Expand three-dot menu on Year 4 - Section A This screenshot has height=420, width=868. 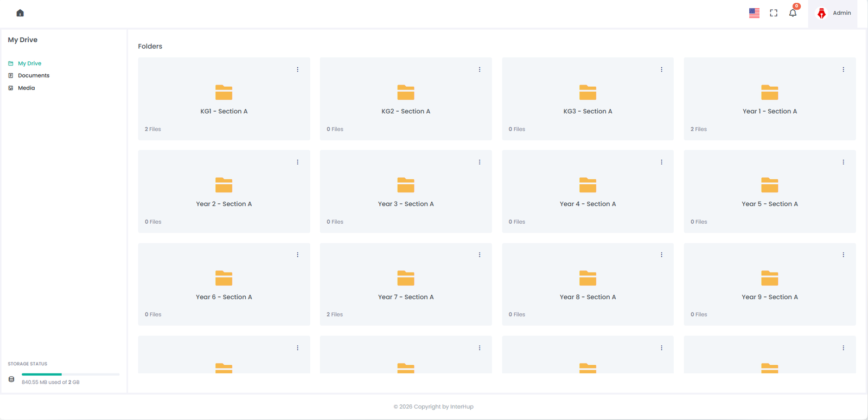pos(661,162)
